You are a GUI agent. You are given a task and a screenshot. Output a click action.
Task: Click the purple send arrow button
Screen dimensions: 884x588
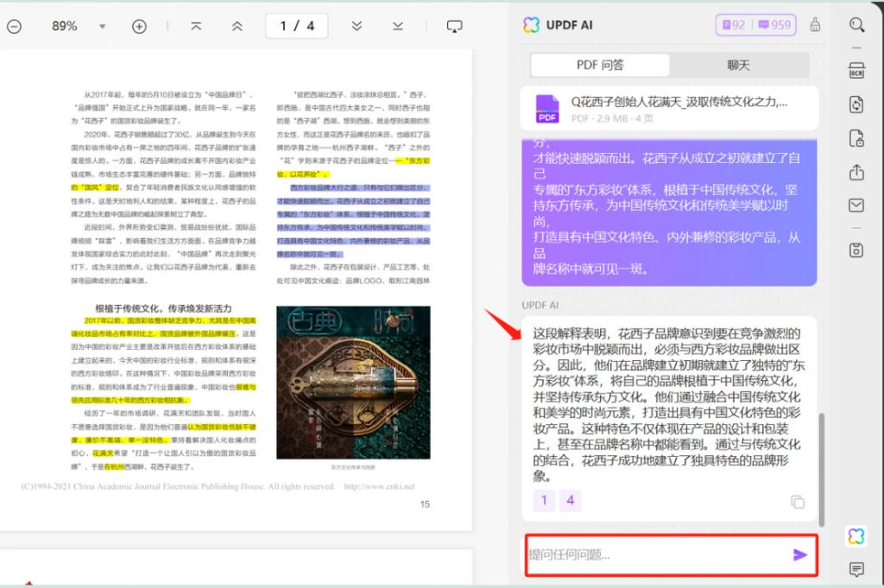point(800,554)
